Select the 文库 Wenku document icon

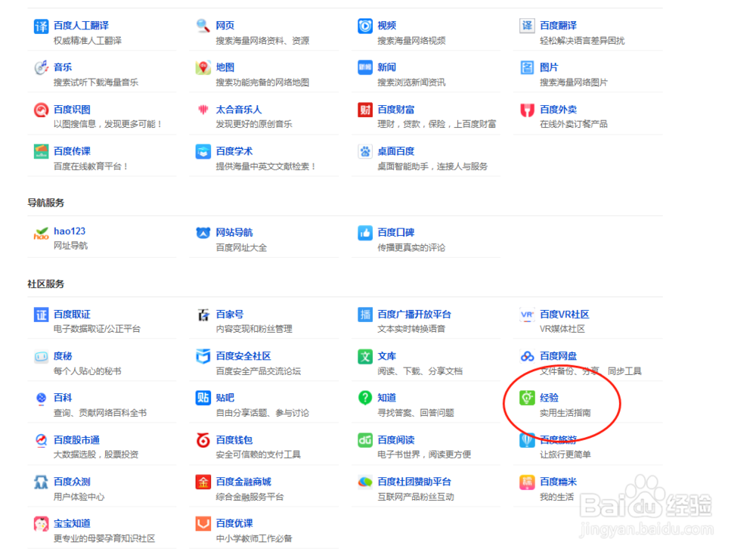pos(364,356)
